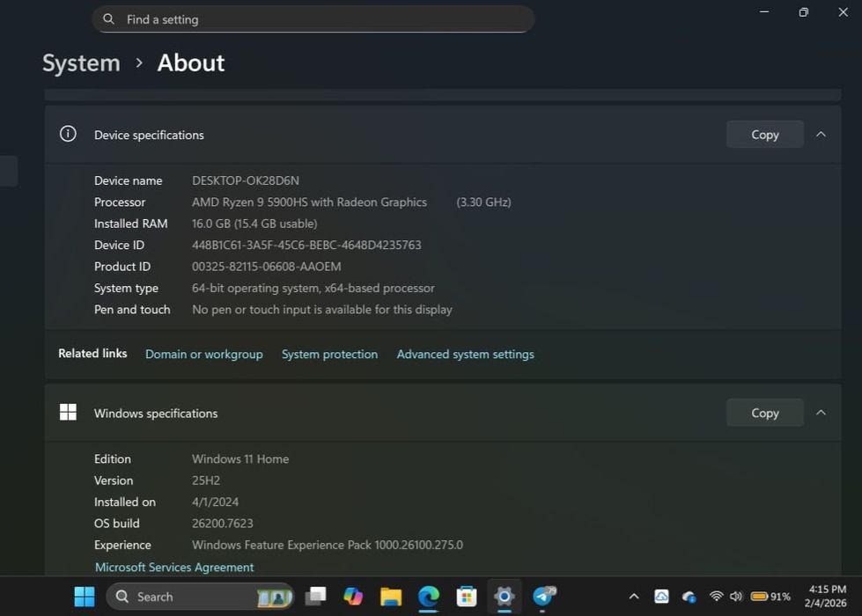
Task: Click the search magnifier icon in settings
Action: point(109,19)
